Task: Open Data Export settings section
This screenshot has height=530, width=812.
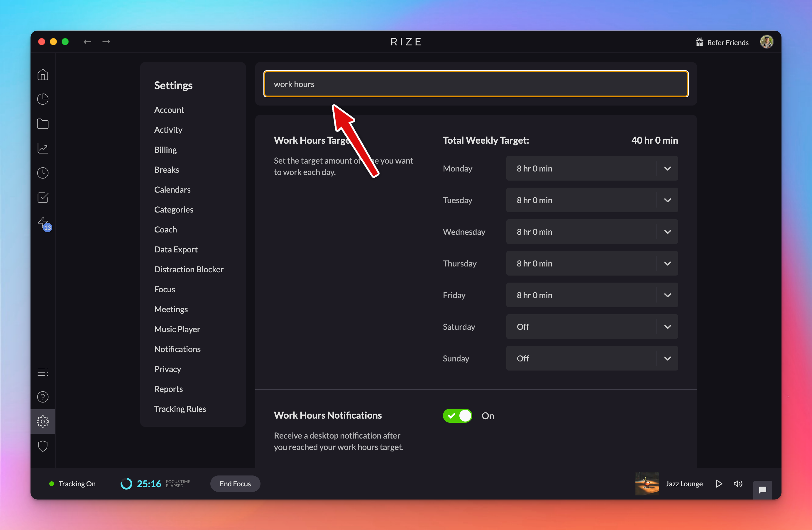Action: coord(176,249)
